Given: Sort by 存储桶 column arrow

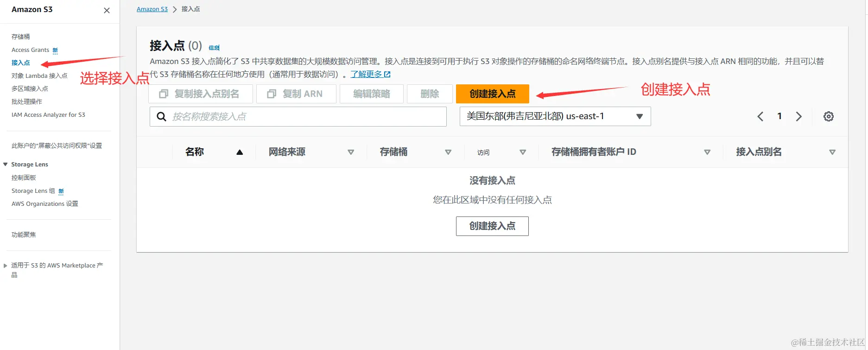Looking at the screenshot, I should 448,152.
